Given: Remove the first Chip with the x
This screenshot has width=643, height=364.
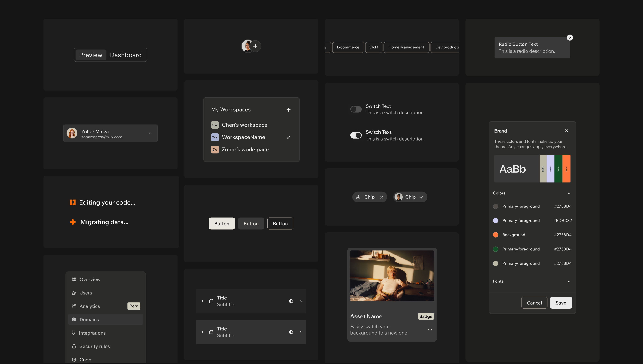Looking at the screenshot, I should click(x=382, y=197).
